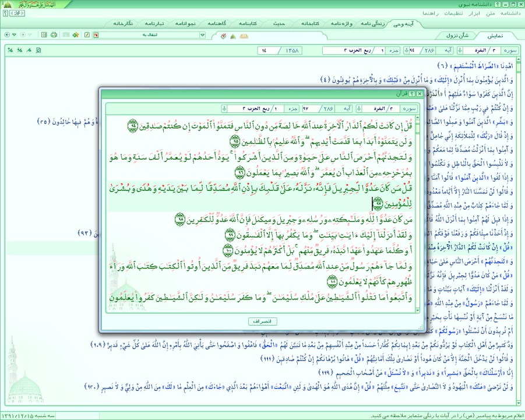Click verse line ending with (١١٩)
525x420 pixels.
pyautogui.click(x=416, y=372)
